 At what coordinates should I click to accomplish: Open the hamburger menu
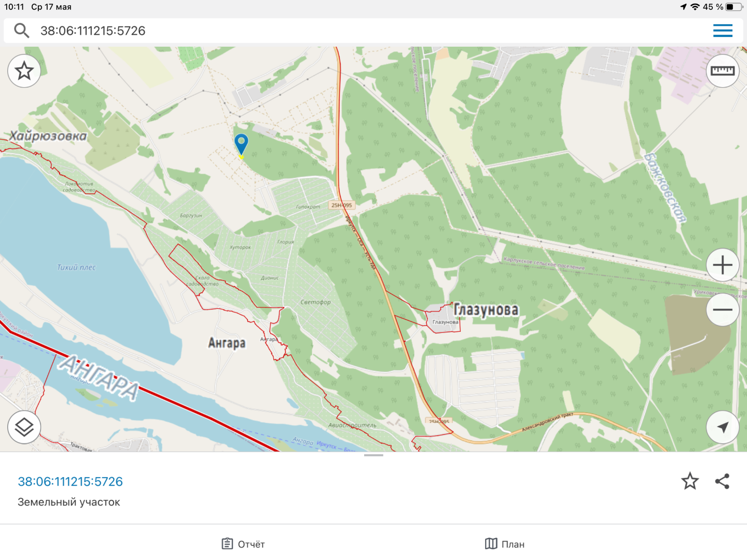point(723,31)
